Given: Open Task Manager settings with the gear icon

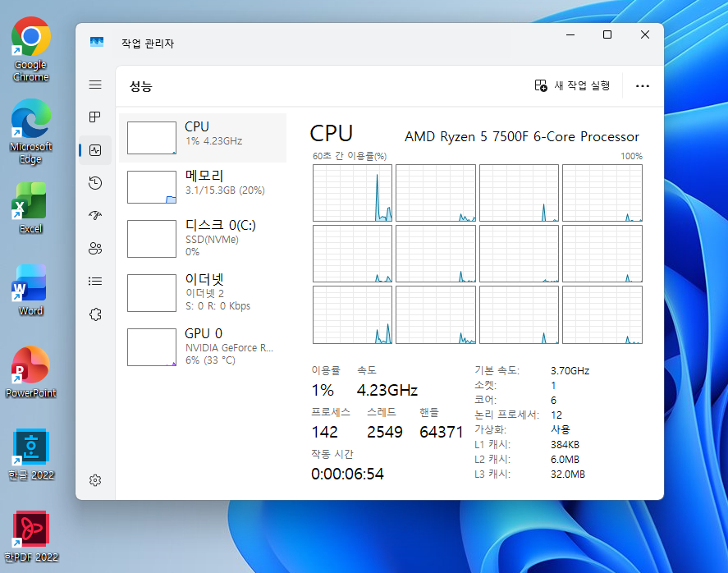Looking at the screenshot, I should (x=94, y=480).
